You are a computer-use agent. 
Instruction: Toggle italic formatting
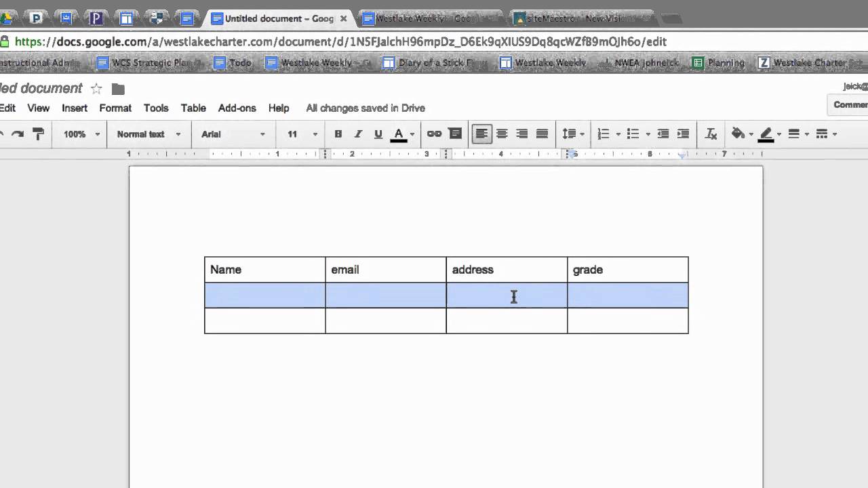tap(358, 134)
